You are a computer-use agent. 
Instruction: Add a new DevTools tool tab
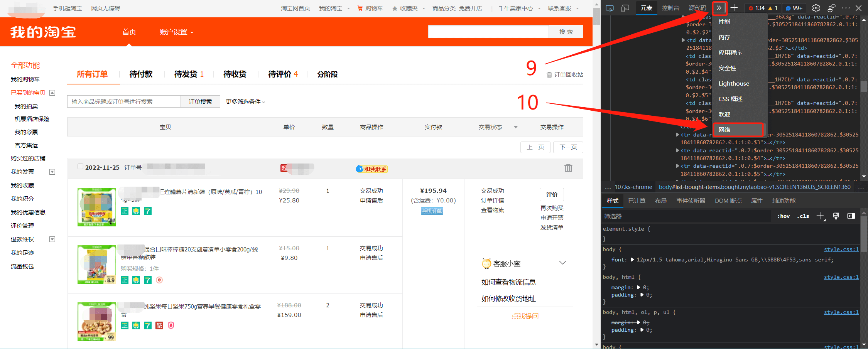tap(734, 8)
